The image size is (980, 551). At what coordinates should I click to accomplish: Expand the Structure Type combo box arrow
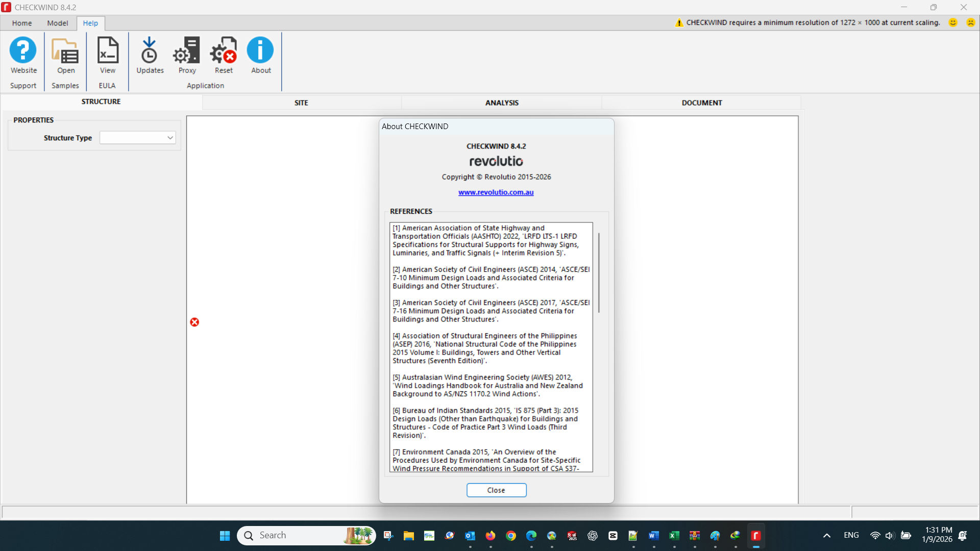pos(169,137)
